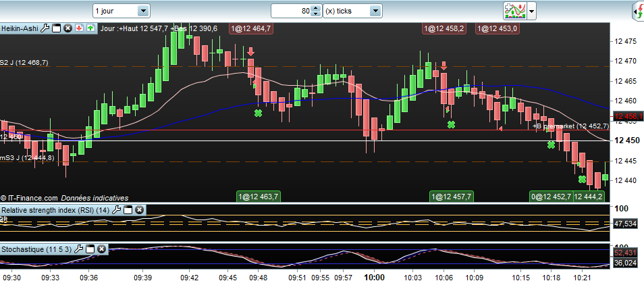Viewport: 644px width, 283px height.
Task: Click buy order tag 1@12 457,7
Action: point(452,197)
